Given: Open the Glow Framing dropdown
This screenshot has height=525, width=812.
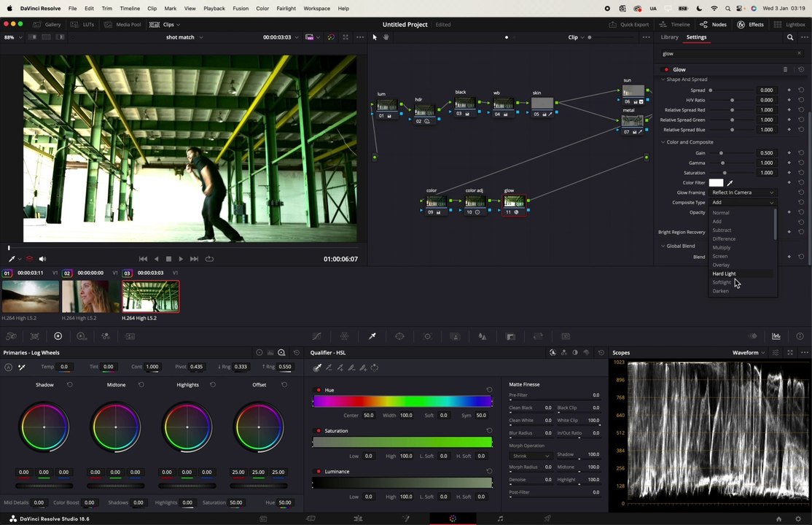Looking at the screenshot, I should [x=743, y=192].
